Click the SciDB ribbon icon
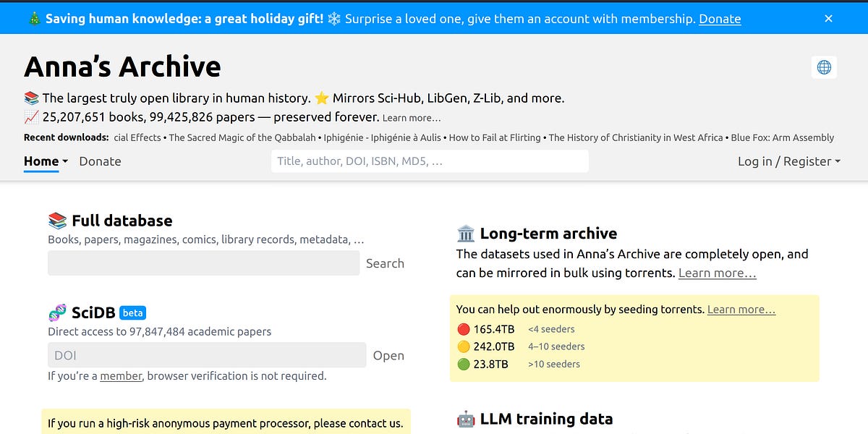 tap(59, 312)
